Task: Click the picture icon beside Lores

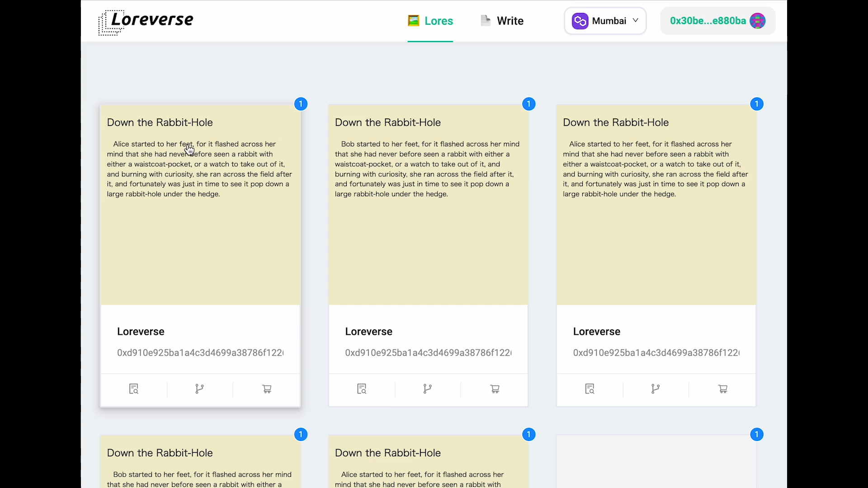Action: tap(413, 21)
